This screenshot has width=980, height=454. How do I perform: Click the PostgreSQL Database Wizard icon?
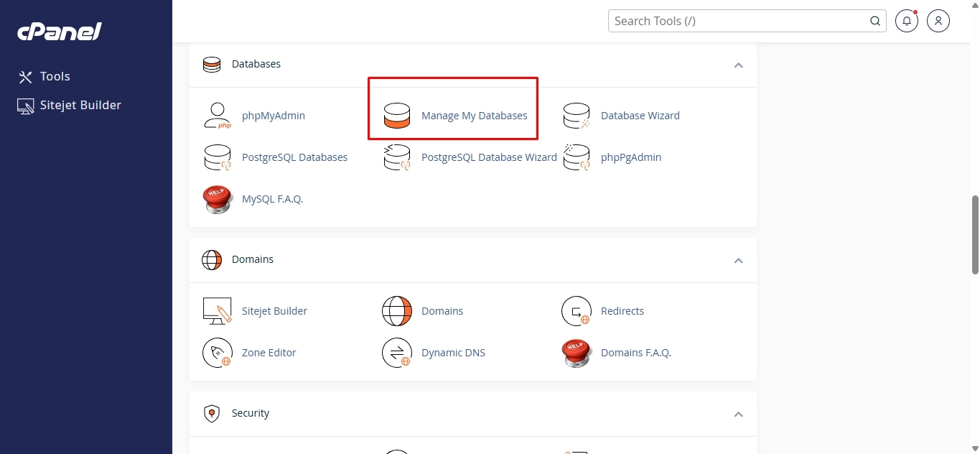point(397,157)
